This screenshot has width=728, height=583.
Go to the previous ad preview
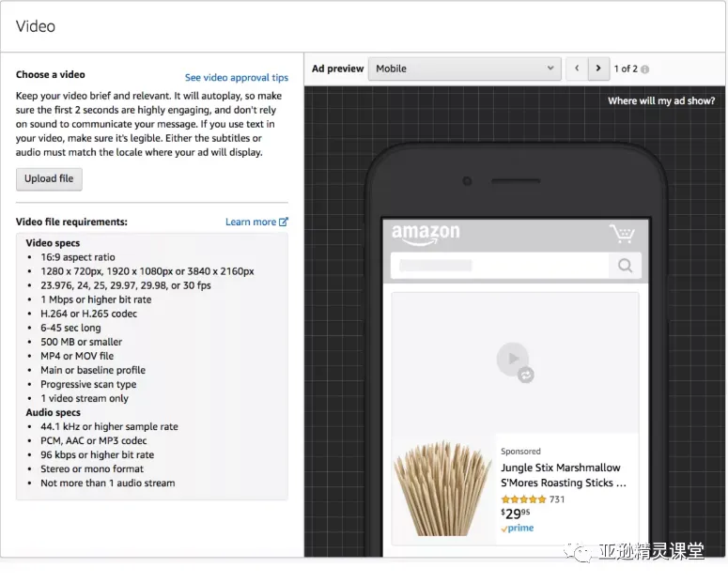(577, 69)
